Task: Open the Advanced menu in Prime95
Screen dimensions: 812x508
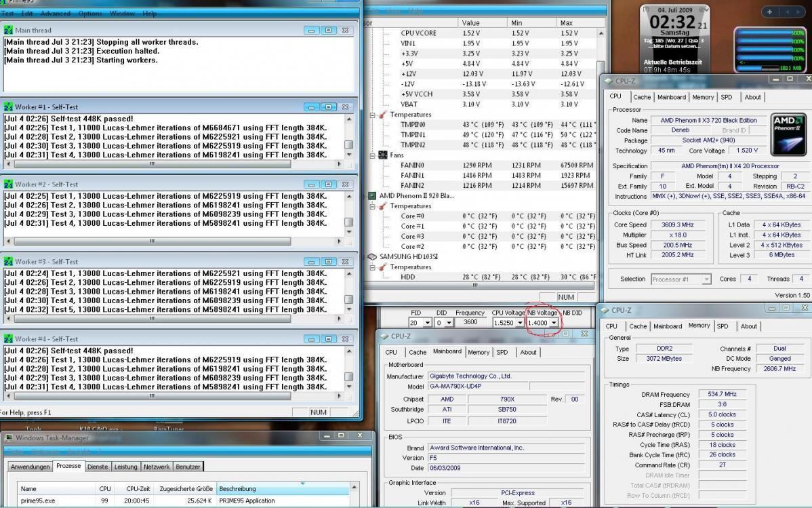Action: tap(56, 14)
